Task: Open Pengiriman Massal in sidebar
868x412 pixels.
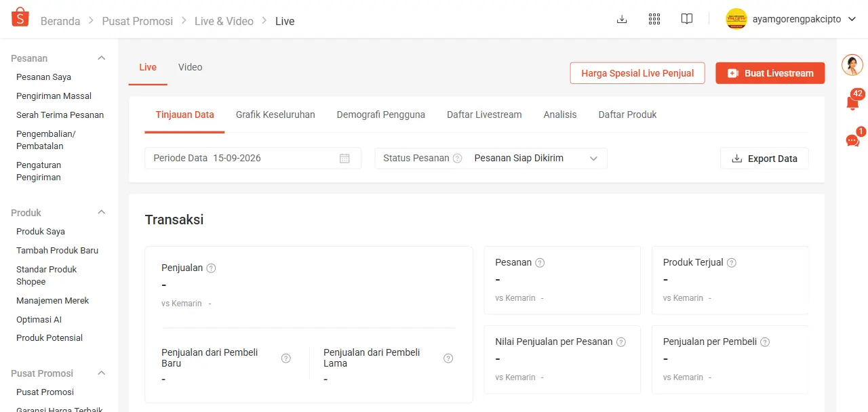Action: click(54, 96)
